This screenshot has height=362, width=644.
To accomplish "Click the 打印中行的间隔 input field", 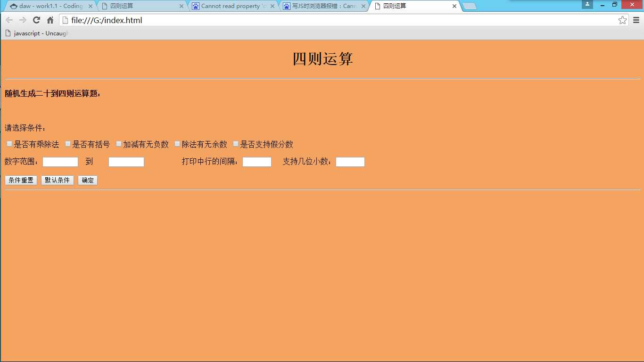I will coord(257,162).
